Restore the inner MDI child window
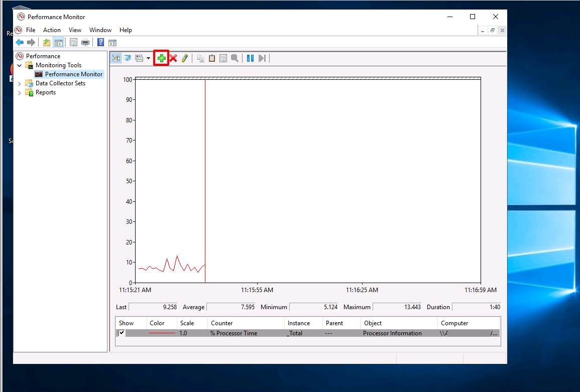The height and width of the screenshot is (392, 580). (492, 30)
